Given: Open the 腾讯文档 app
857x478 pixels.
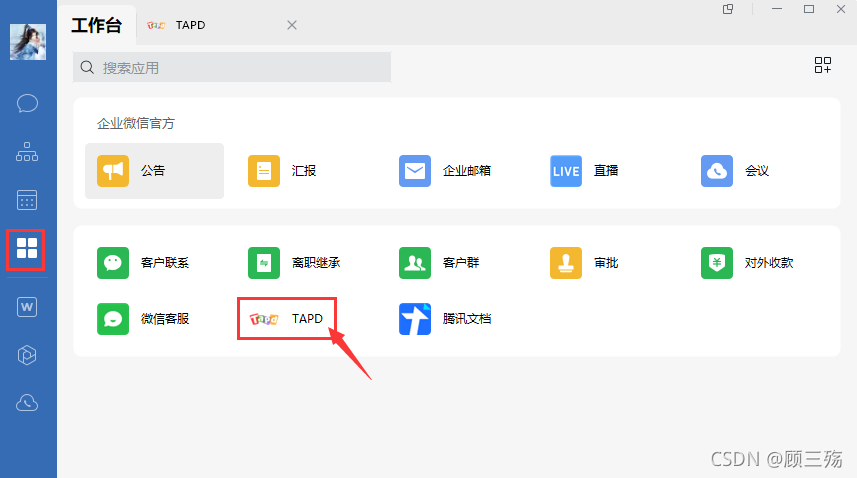Looking at the screenshot, I should [x=445, y=318].
